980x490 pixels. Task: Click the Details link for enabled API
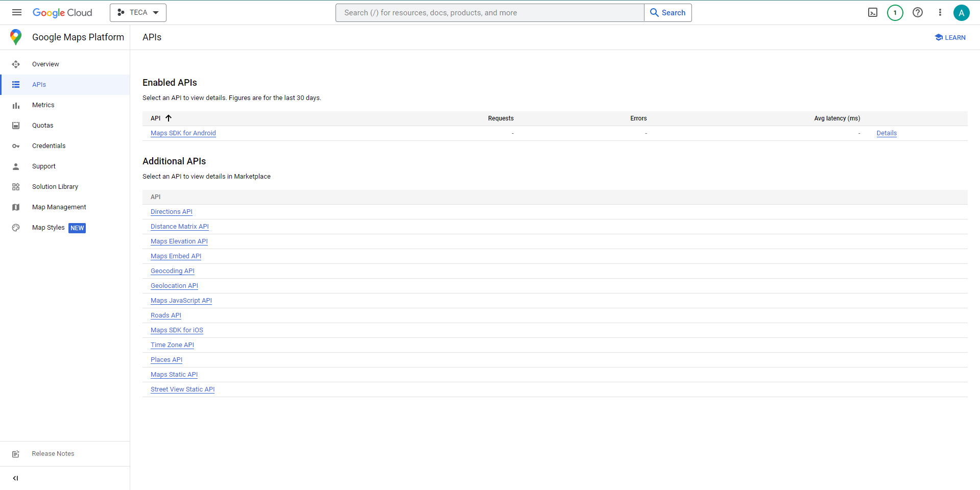click(886, 133)
